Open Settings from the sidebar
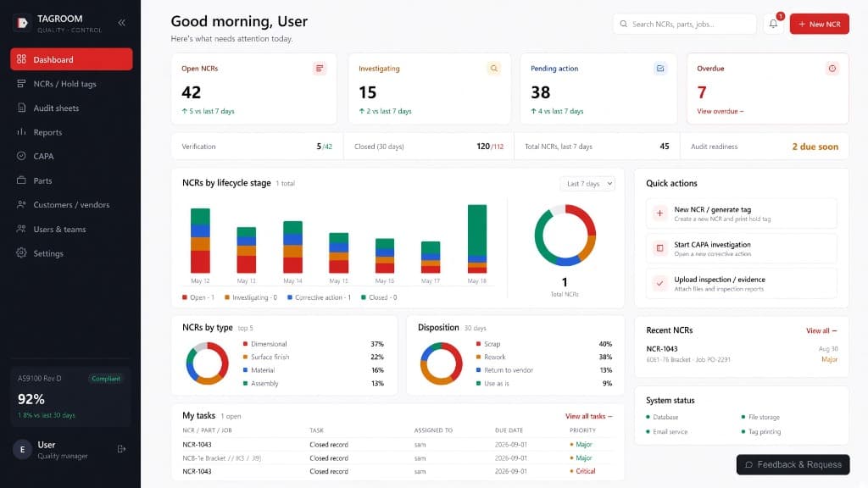The image size is (868, 488). pos(71,252)
